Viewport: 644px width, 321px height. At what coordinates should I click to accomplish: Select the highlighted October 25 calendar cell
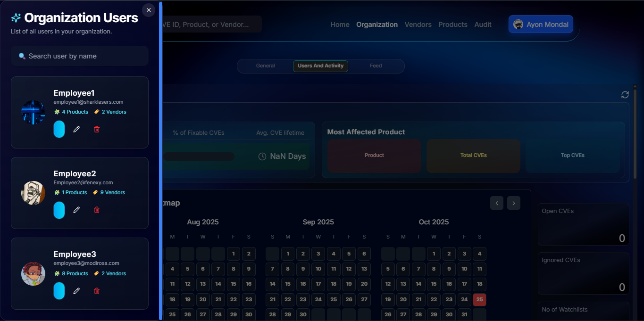[x=479, y=299]
